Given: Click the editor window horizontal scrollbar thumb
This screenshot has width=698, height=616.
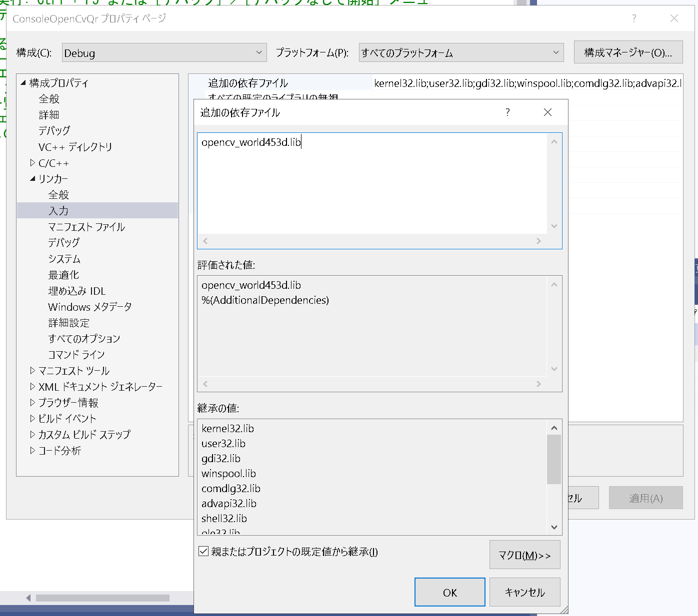Looking at the screenshot, I should pyautogui.click(x=102, y=598).
